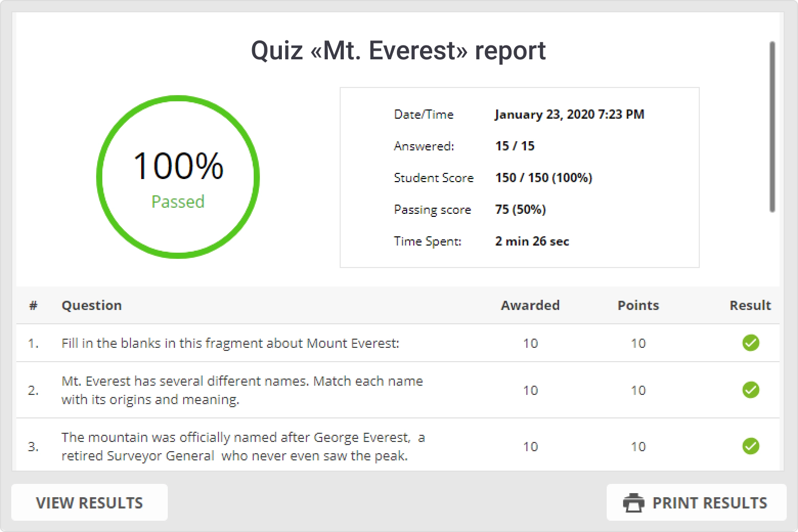Click the # column header
Image resolution: width=798 pixels, height=532 pixels.
pyautogui.click(x=33, y=305)
